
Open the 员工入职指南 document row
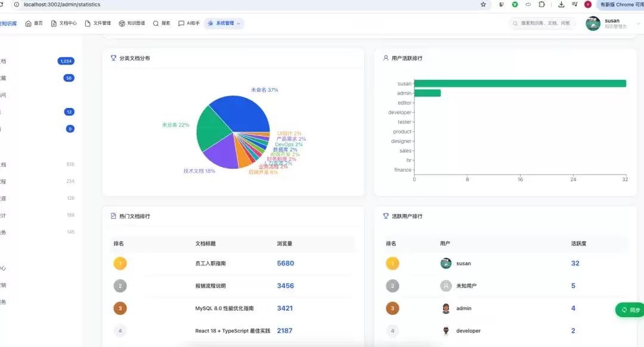coord(233,263)
